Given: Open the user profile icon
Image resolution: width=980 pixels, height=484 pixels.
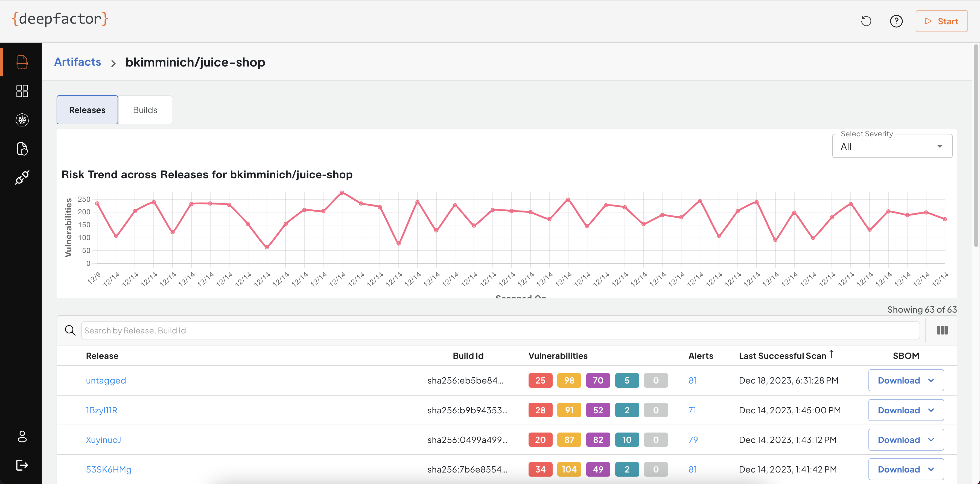Looking at the screenshot, I should [x=22, y=436].
